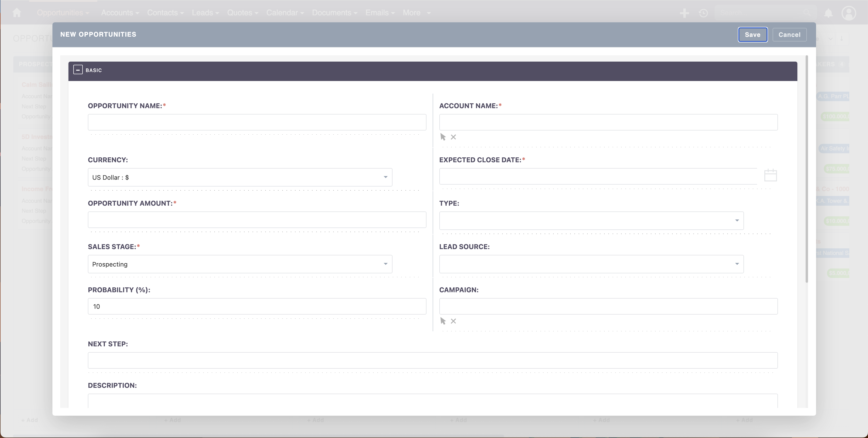Click the Save button
The image size is (868, 438).
point(752,35)
